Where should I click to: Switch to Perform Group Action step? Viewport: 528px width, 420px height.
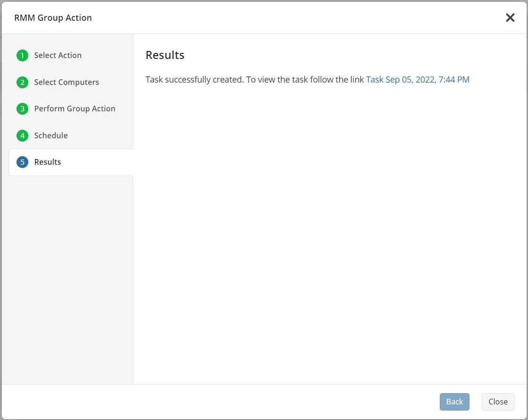click(75, 109)
